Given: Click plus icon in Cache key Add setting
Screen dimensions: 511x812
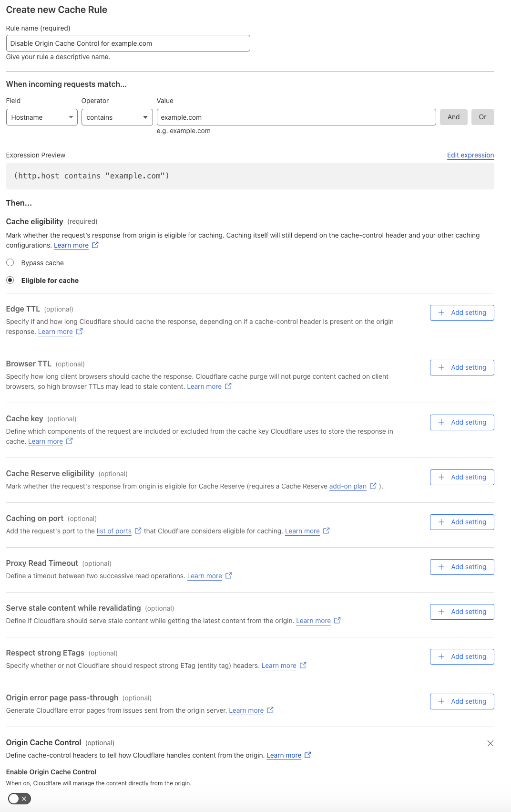Looking at the screenshot, I should [441, 422].
